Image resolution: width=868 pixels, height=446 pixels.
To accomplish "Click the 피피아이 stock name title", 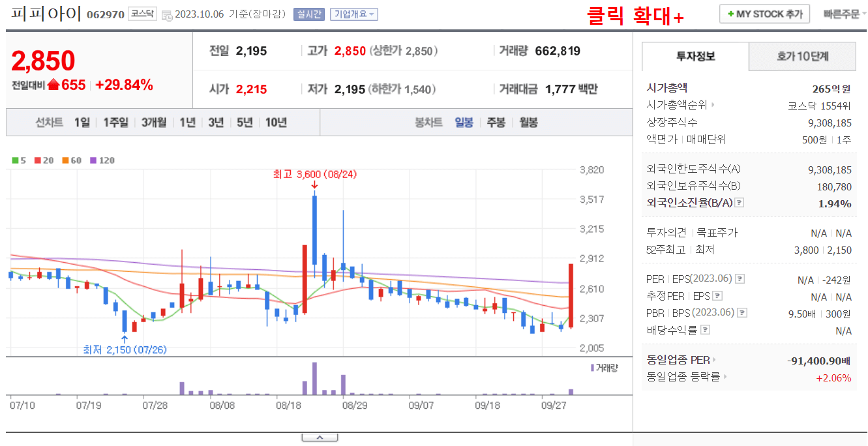I will point(46,14).
